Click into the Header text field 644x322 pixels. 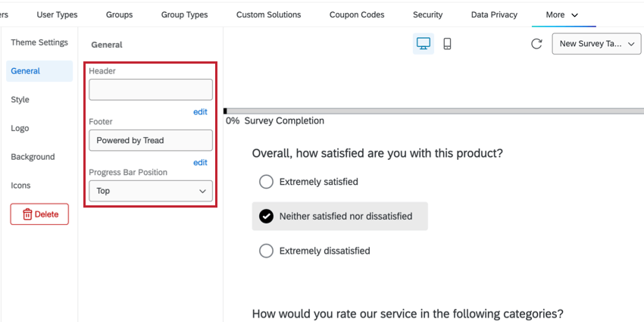point(151,90)
